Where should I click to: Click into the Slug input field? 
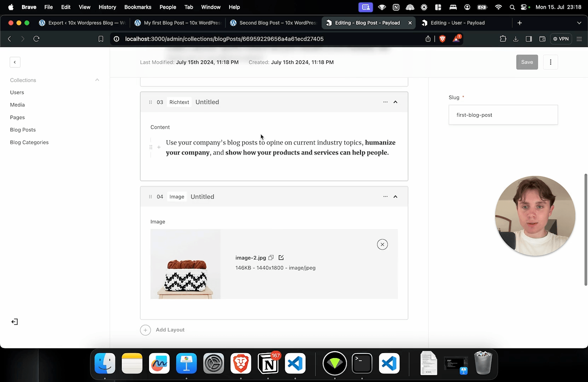(x=503, y=115)
